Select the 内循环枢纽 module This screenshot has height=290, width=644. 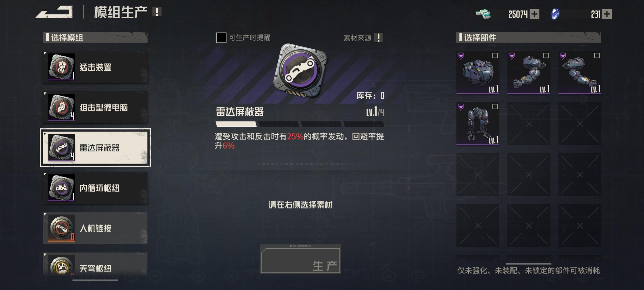[x=95, y=188]
